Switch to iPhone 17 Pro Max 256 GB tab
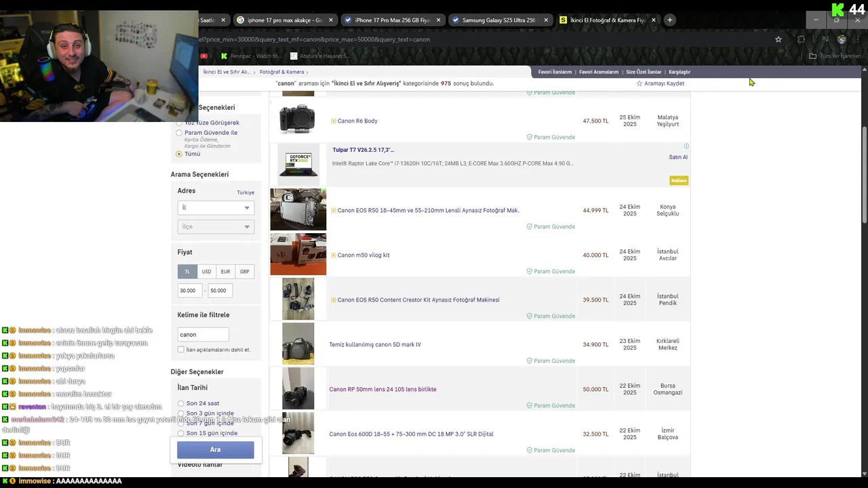Image resolution: width=868 pixels, height=488 pixels. coord(393,20)
